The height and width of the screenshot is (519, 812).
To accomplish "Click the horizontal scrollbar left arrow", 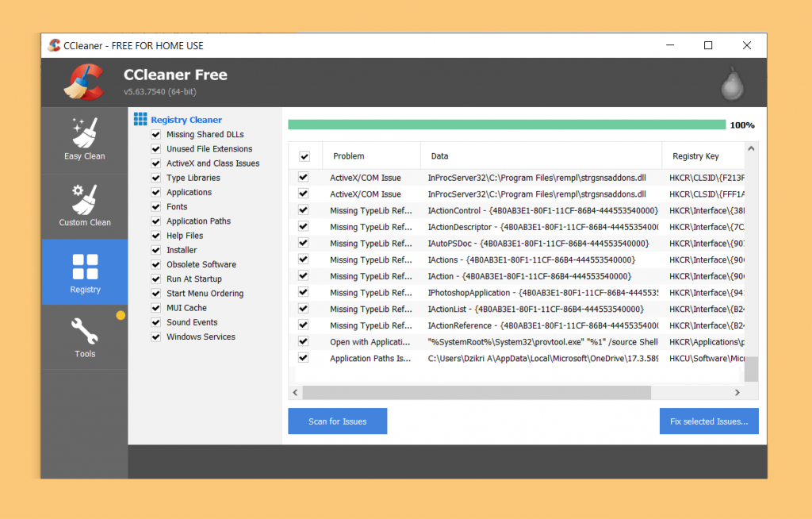I will [x=296, y=392].
